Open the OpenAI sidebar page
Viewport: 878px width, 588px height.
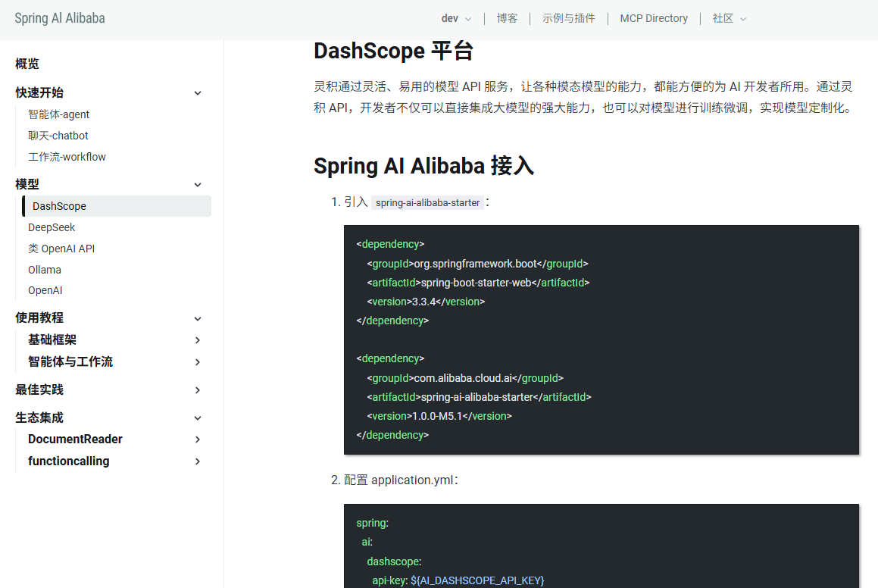click(45, 291)
